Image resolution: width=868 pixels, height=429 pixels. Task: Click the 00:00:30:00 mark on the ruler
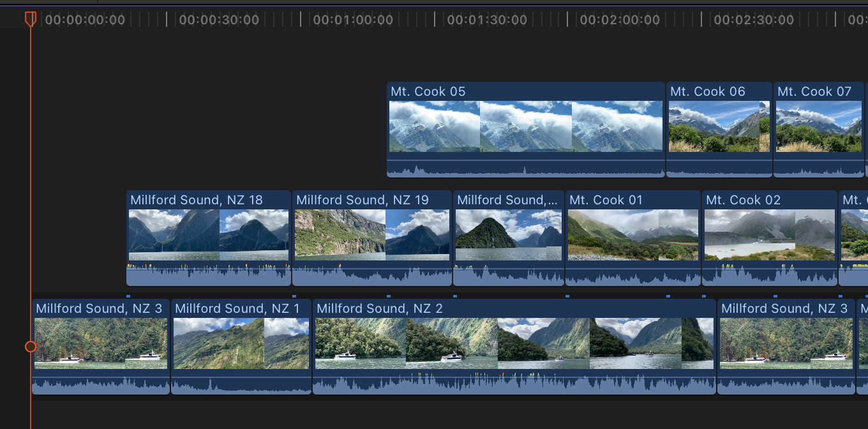click(218, 20)
